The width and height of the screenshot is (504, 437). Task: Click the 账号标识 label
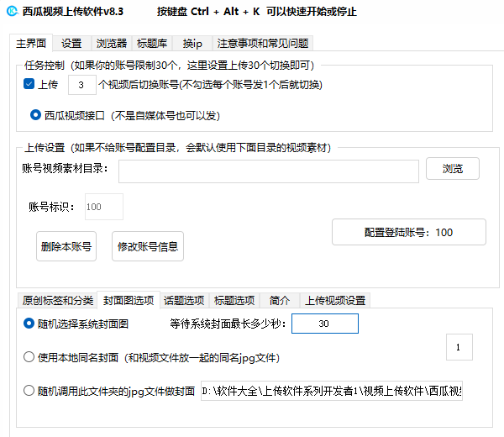(x=51, y=207)
